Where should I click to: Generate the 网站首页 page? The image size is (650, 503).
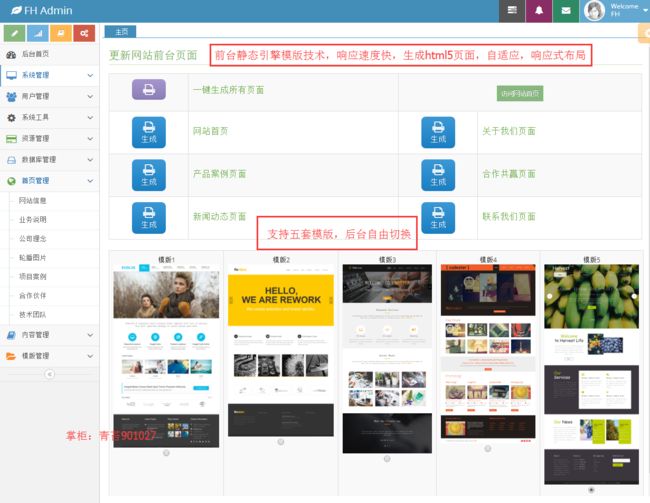pyautogui.click(x=149, y=132)
